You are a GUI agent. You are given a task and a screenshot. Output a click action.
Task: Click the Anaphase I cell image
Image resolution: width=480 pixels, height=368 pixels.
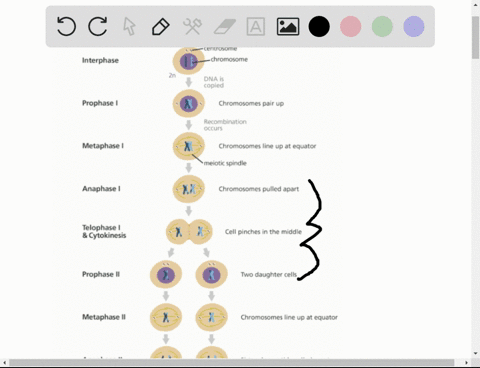click(189, 189)
